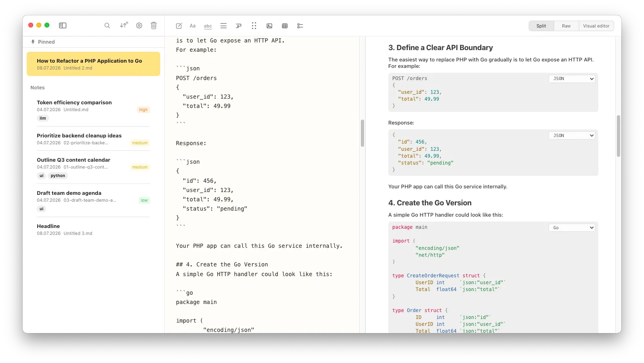644x363 pixels.
Task: Toggle the abc spellcheck icon
Action: tap(208, 26)
